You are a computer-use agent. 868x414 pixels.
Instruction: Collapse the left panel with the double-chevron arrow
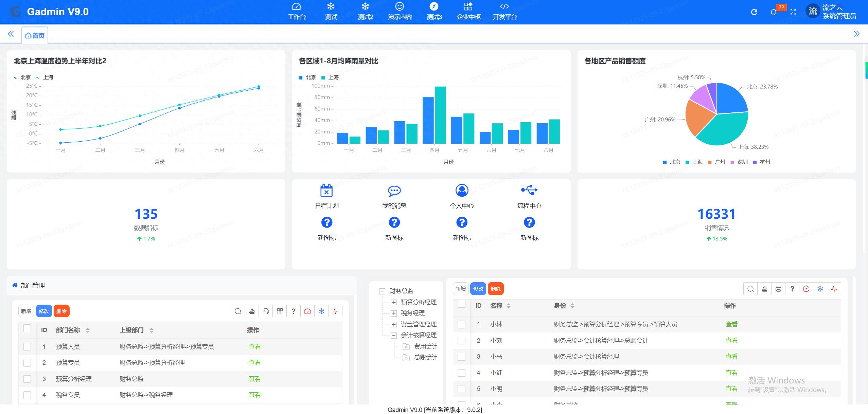(11, 34)
